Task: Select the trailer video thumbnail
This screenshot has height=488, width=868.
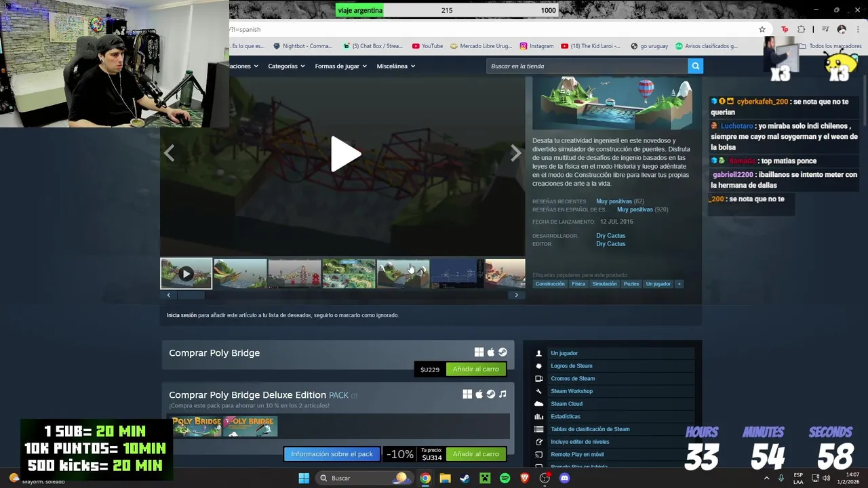Action: (186, 273)
